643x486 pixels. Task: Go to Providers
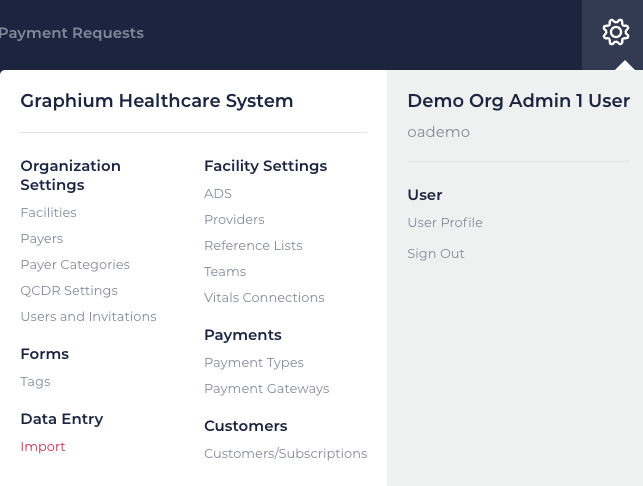coord(234,219)
